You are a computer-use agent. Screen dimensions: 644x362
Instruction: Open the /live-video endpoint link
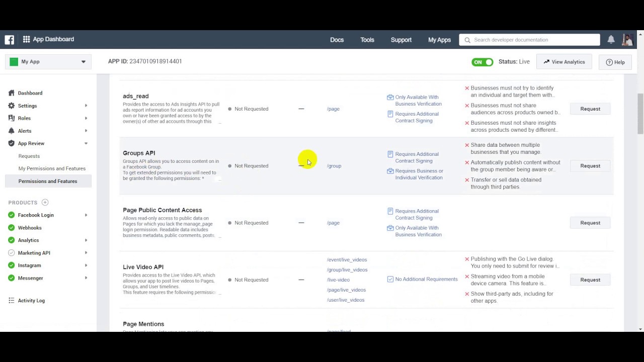(x=338, y=280)
